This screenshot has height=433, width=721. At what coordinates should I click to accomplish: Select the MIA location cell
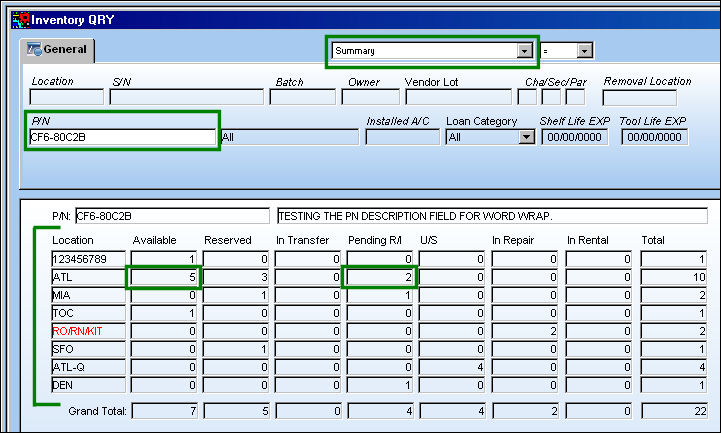[x=89, y=295]
